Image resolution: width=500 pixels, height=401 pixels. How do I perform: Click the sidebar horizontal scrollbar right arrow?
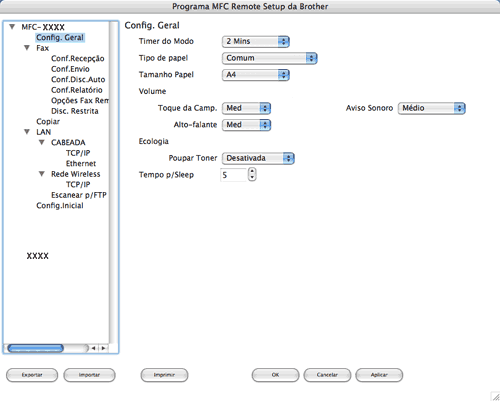click(x=104, y=348)
